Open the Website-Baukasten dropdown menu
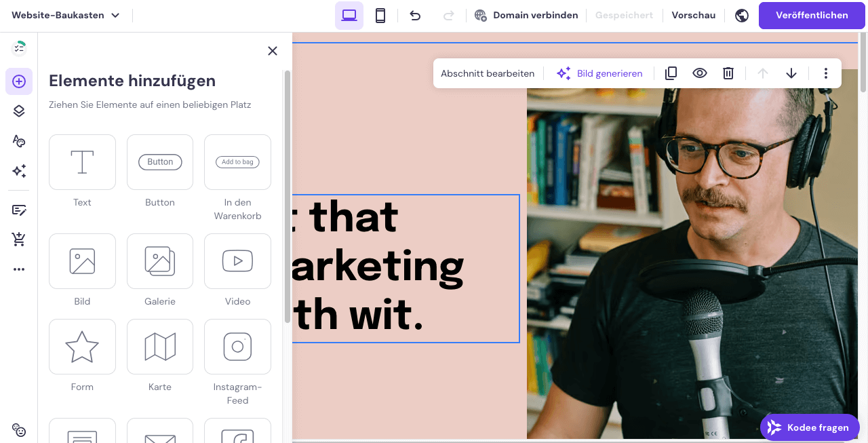The height and width of the screenshot is (443, 868). pyautogui.click(x=66, y=15)
